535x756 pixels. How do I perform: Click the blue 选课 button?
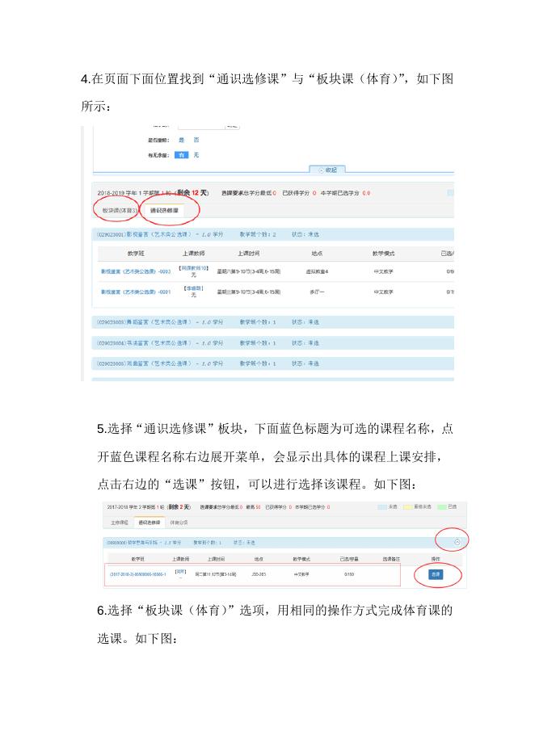[x=436, y=575]
